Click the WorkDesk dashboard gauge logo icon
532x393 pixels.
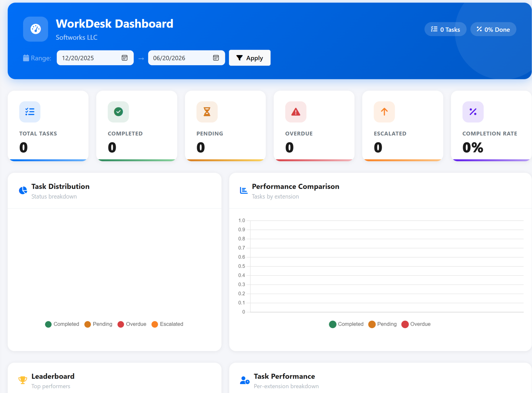pyautogui.click(x=36, y=29)
